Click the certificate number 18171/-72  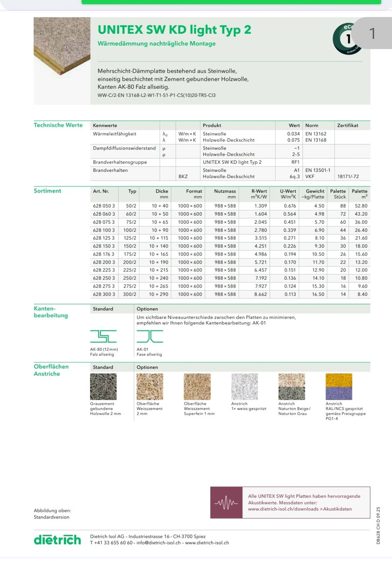coord(348,176)
